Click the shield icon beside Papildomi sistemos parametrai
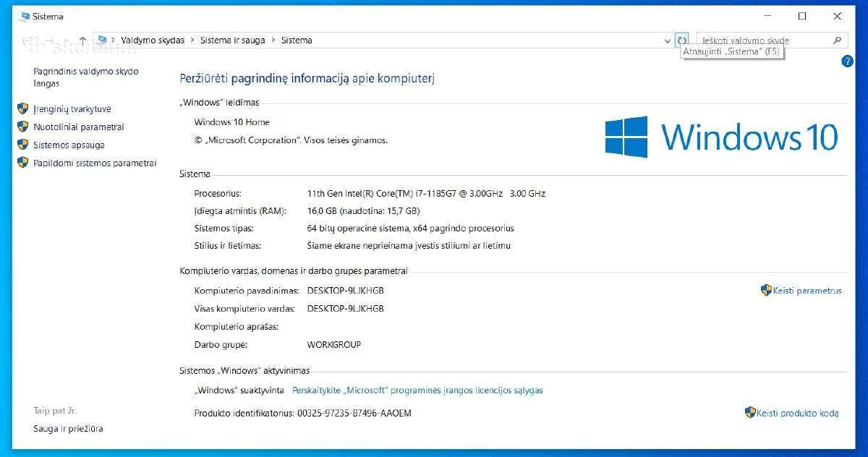 [x=22, y=163]
